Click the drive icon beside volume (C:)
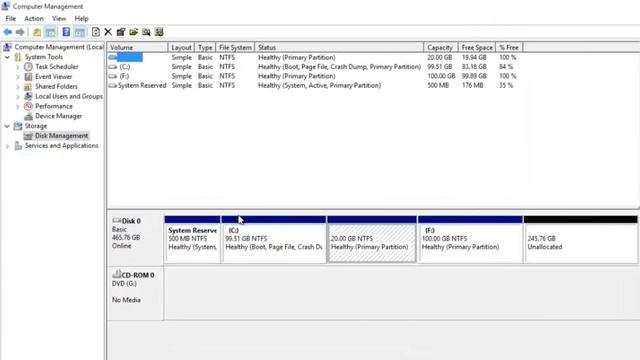The image size is (640, 360). tap(113, 67)
